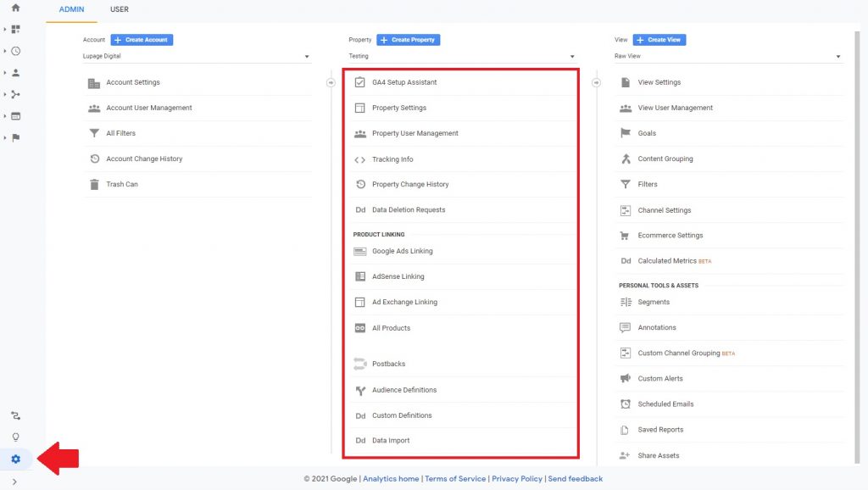Click Create Property button

point(409,40)
